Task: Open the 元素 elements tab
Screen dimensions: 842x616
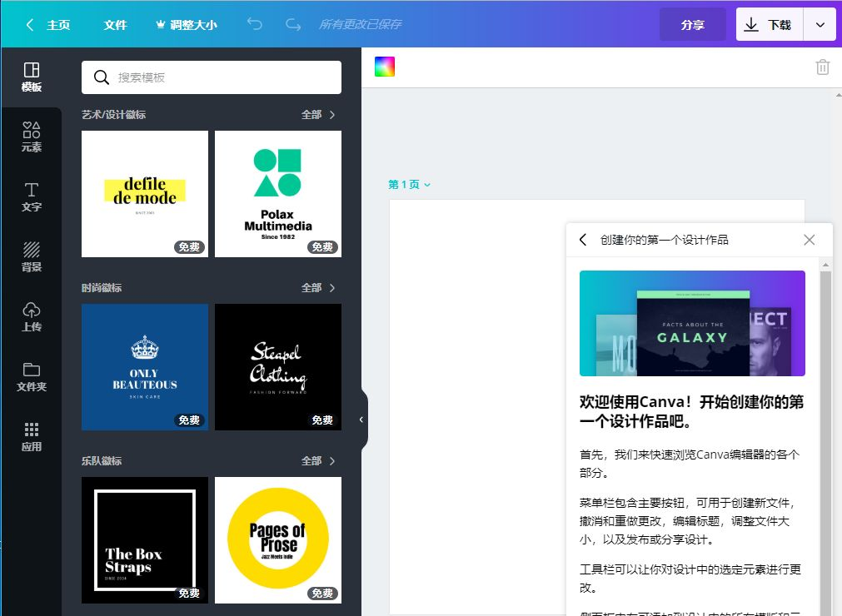Action: point(31,137)
